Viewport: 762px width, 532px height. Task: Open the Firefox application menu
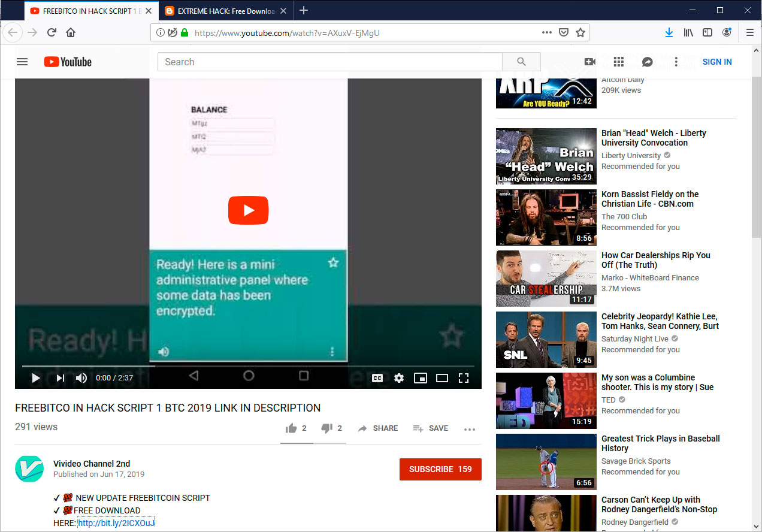[749, 33]
